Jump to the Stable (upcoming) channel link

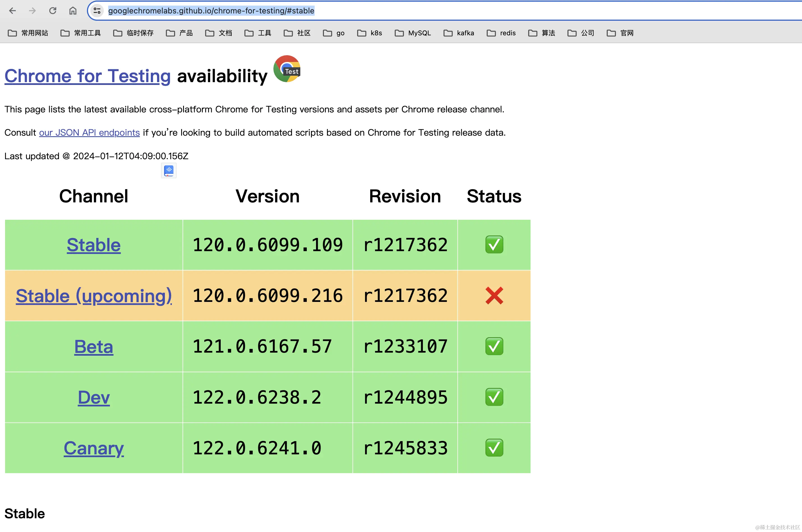[x=94, y=296]
